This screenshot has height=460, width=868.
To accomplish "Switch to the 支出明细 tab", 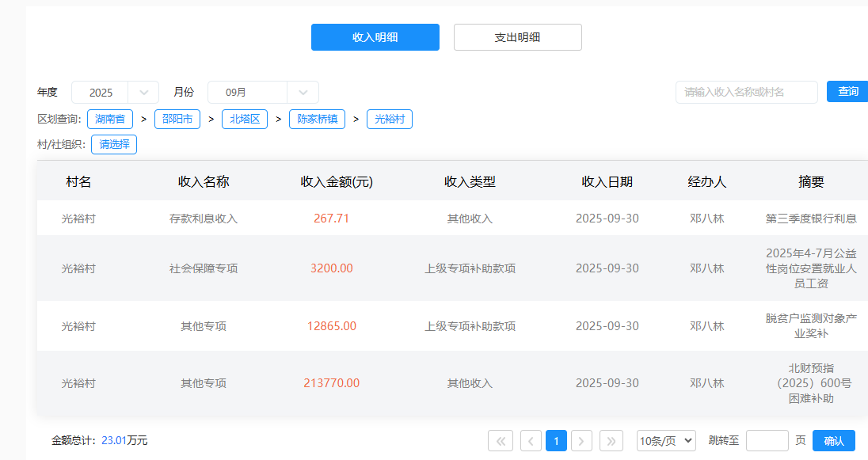I will point(517,37).
